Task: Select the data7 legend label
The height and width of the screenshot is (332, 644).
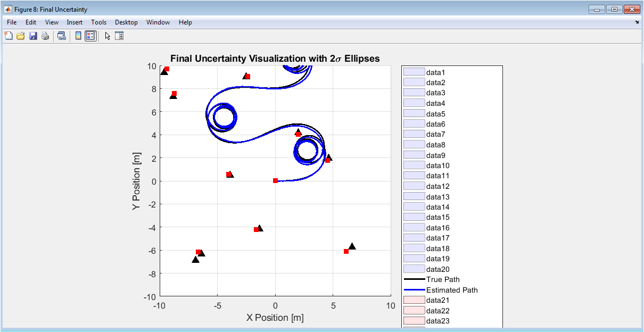Action: pos(436,134)
